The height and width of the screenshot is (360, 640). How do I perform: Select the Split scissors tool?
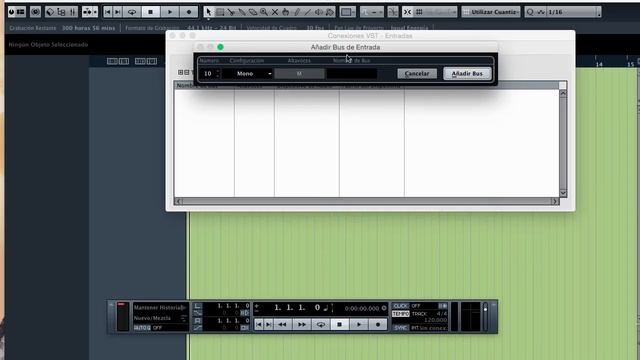pos(231,12)
